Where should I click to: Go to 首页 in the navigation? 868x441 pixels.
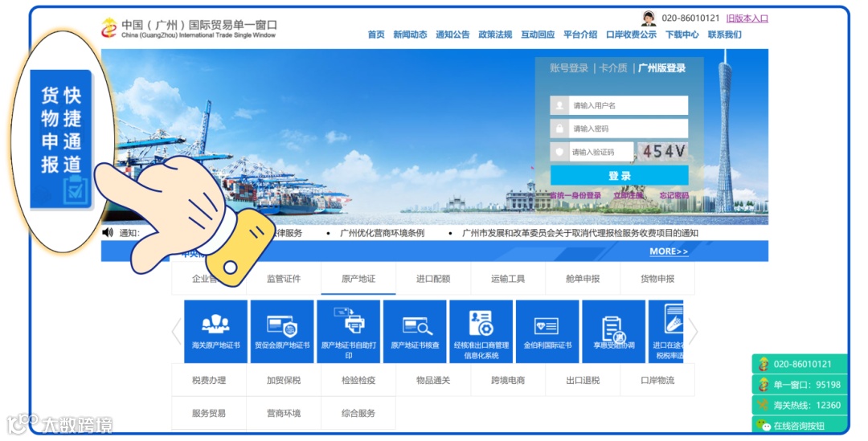point(376,35)
